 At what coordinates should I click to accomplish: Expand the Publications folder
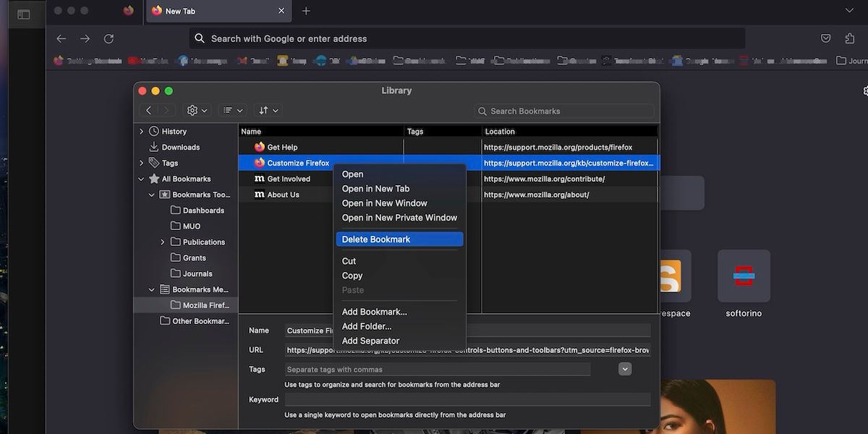pos(163,242)
